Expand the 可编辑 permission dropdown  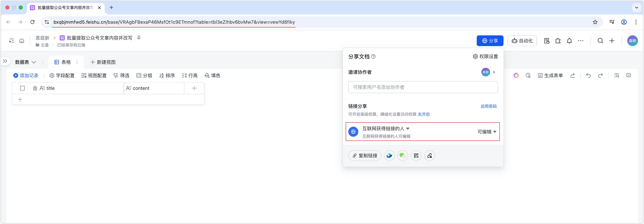click(486, 132)
